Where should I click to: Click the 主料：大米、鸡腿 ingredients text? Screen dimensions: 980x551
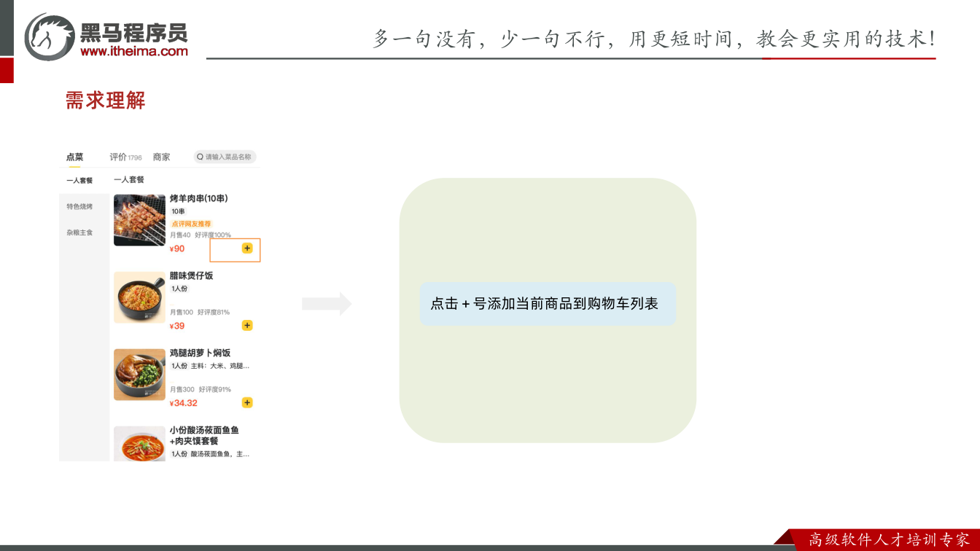220,366
